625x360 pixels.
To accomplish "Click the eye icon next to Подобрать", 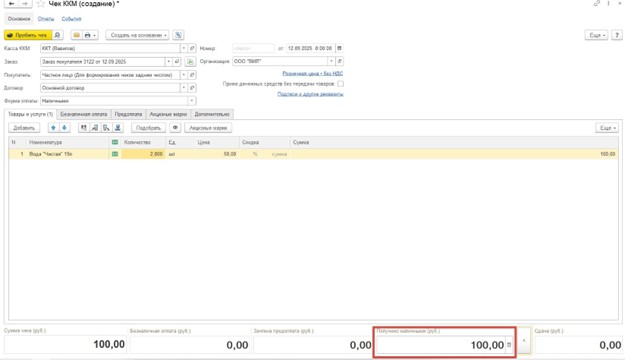I will [175, 128].
